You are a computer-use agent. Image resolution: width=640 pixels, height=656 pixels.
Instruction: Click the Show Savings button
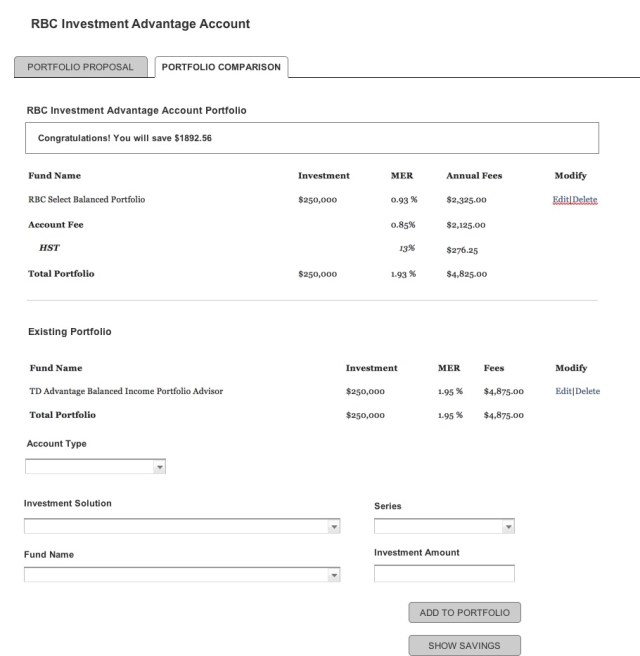coord(464,646)
